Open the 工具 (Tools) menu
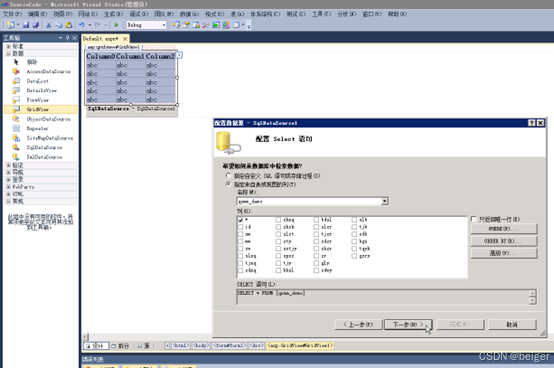Viewport: 554px width, 368px height. point(321,14)
